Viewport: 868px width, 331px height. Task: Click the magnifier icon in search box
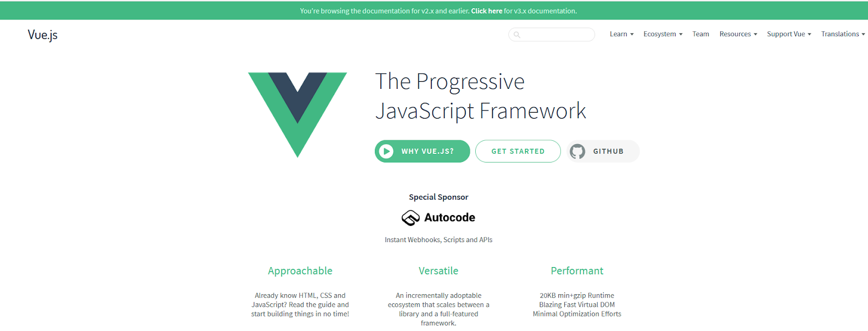pos(517,35)
